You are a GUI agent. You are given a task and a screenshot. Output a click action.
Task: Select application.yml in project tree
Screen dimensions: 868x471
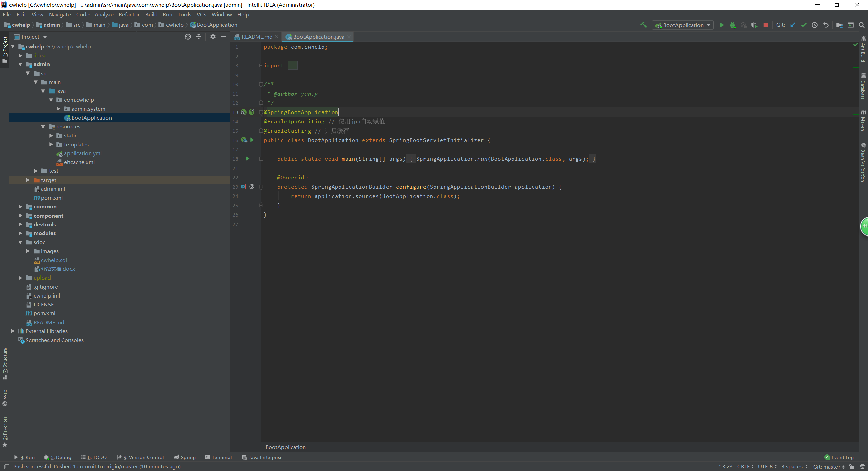click(x=83, y=153)
